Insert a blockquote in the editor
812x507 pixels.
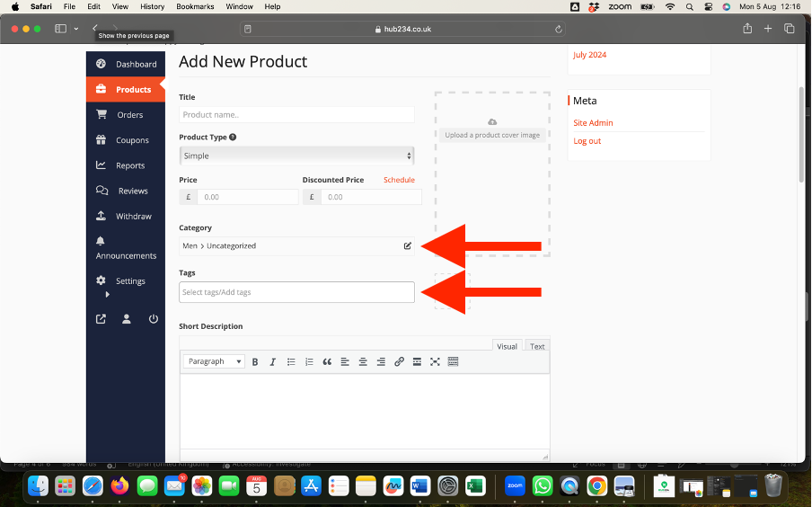(x=327, y=361)
